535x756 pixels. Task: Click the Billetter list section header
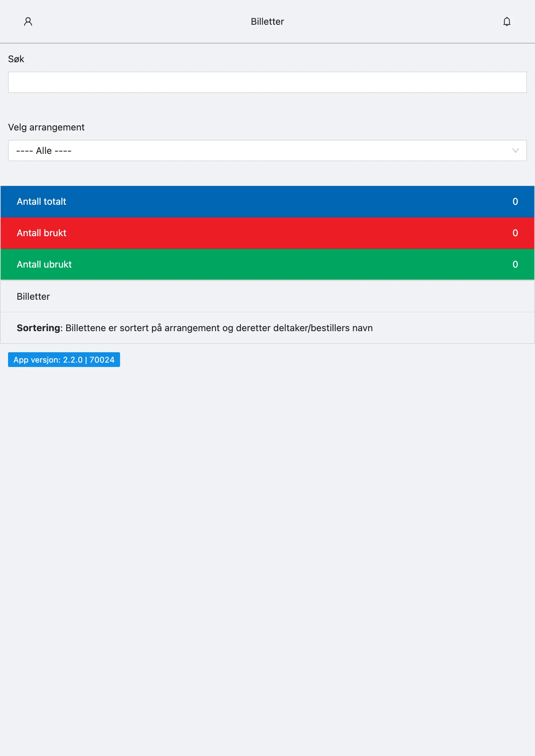point(267,296)
